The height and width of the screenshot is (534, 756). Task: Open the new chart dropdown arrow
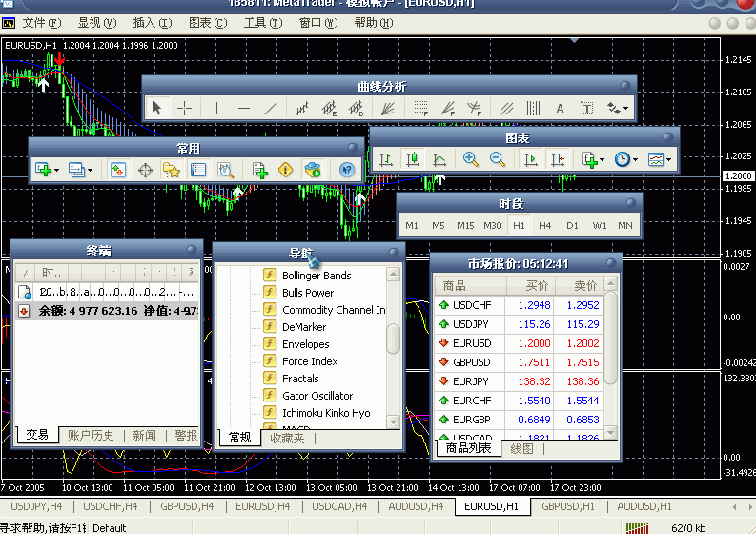coord(57,171)
